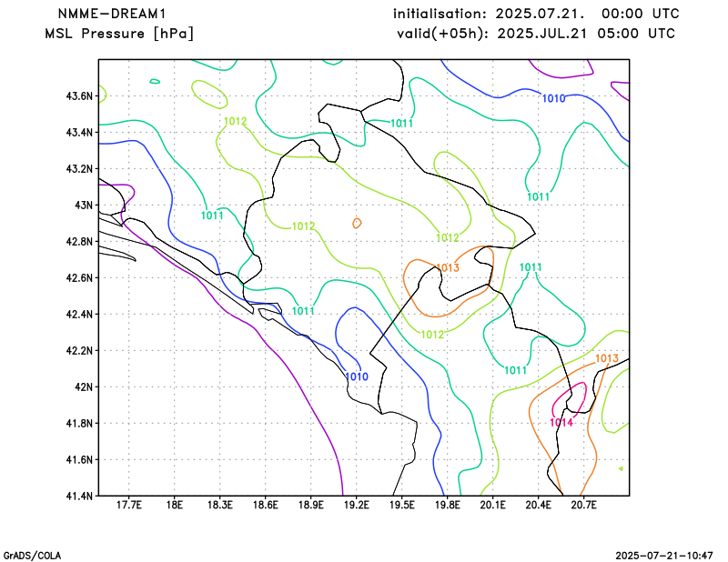Click the 43.6N latitude label
Screen dimensions: 728x562
tap(79, 96)
